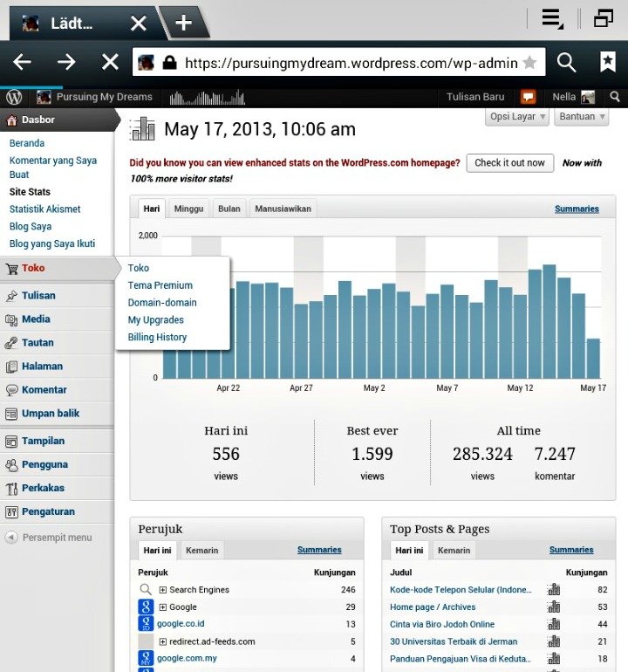The height and width of the screenshot is (672, 628).
Task: Click the admin bar stats sparkline
Action: click(x=208, y=98)
